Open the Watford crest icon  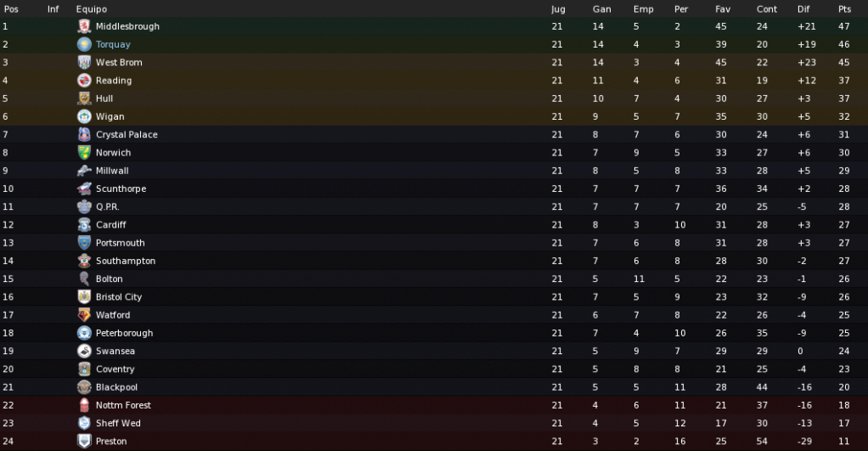click(x=84, y=315)
